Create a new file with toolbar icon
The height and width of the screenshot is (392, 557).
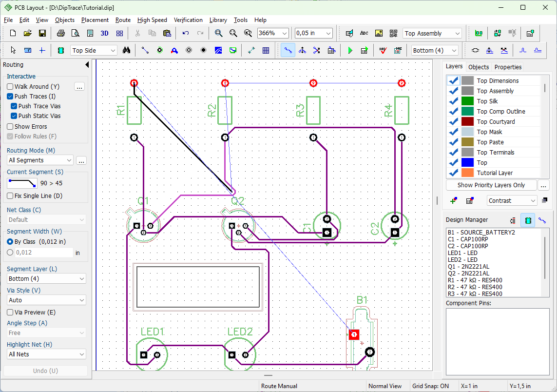click(13, 33)
